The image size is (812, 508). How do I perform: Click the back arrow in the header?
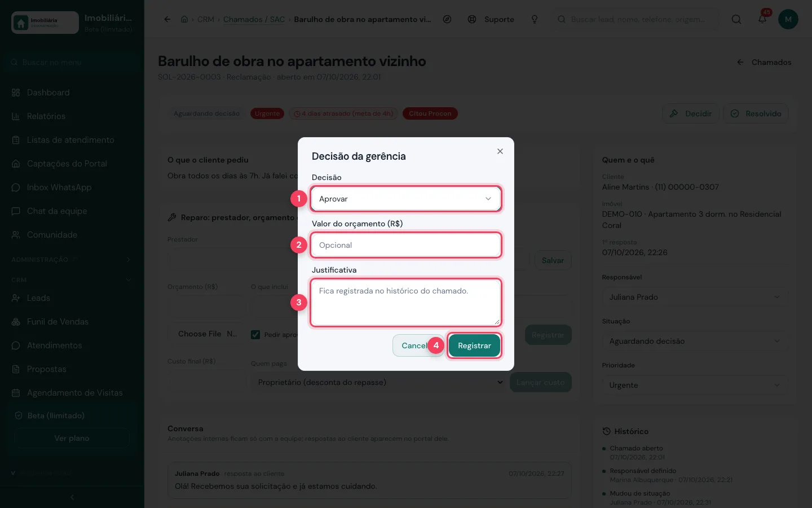(167, 19)
